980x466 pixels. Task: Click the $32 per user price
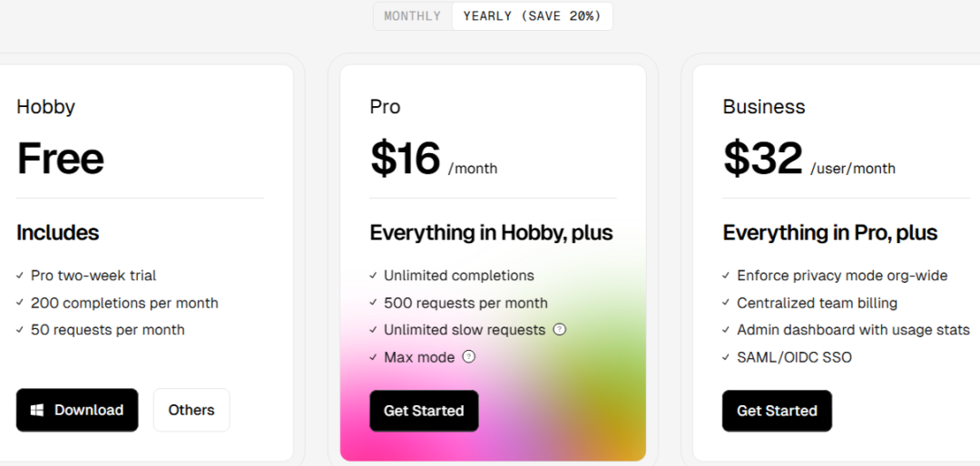tap(808, 159)
